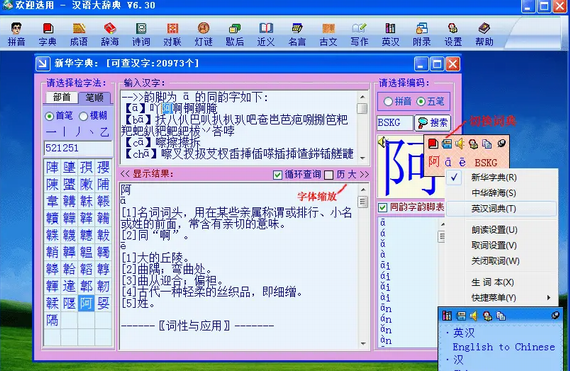Viewport: 570px width, 371px height.
Task: Click the 一 horizontal stroke button
Action: pyautogui.click(x=52, y=132)
